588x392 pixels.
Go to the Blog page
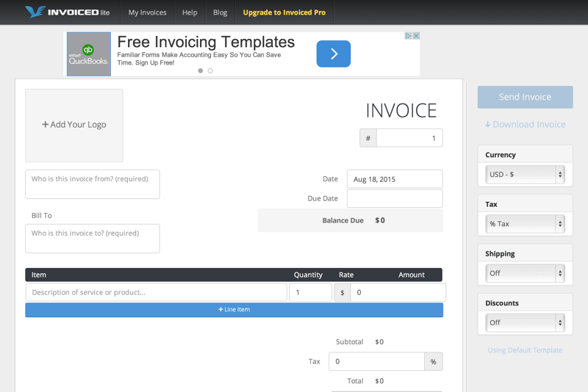[220, 12]
